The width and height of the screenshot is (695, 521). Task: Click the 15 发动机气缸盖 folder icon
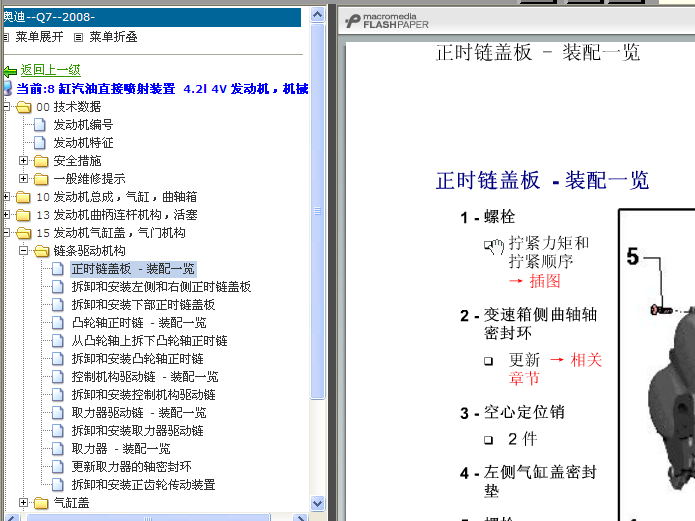(x=23, y=233)
